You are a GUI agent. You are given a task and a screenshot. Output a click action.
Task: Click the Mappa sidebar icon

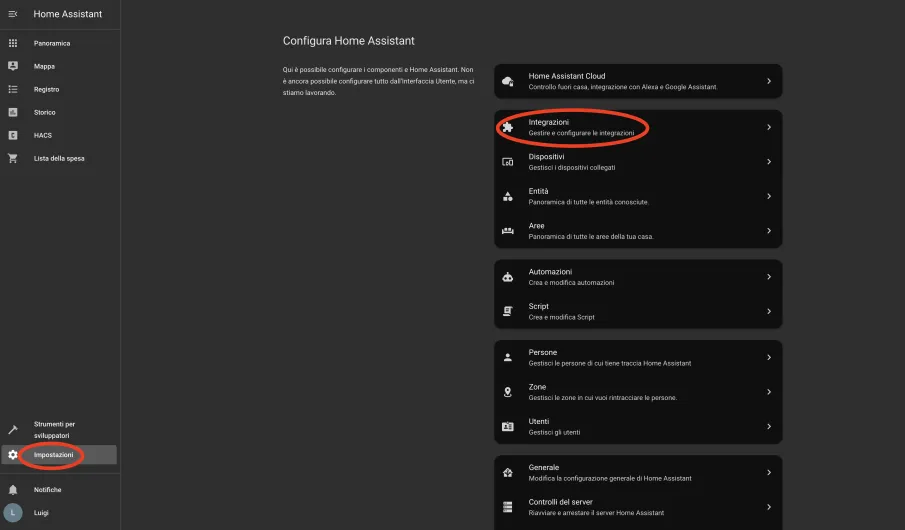[13, 66]
